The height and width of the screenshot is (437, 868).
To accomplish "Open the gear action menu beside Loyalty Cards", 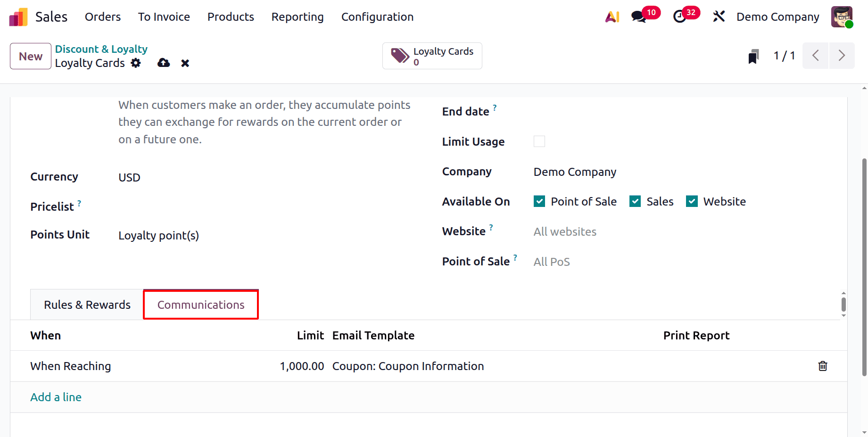I will 135,63.
